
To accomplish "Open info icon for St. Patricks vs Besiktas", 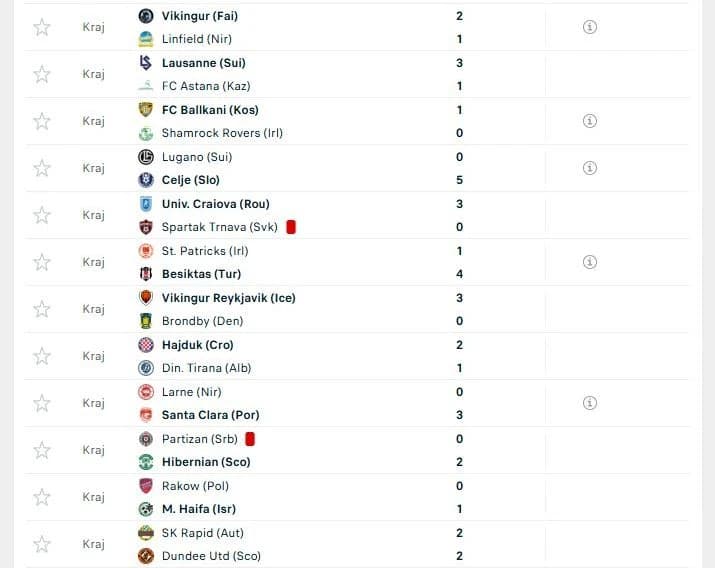I will (x=590, y=262).
